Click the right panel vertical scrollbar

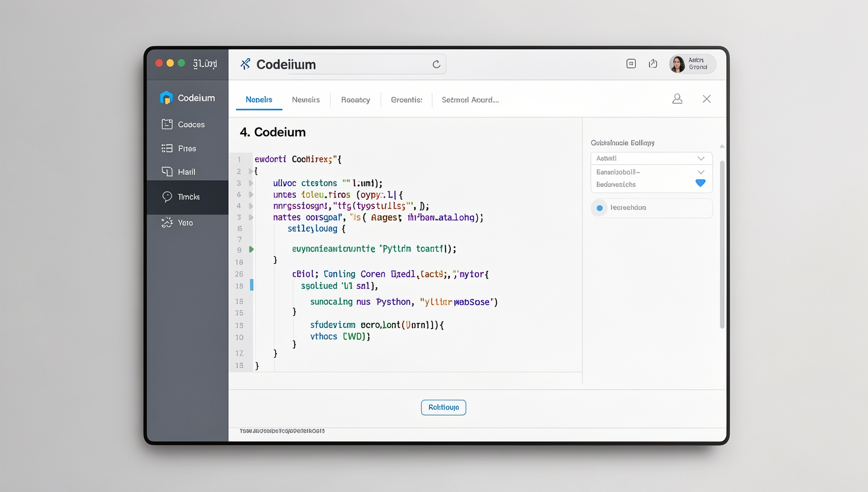[722, 244]
